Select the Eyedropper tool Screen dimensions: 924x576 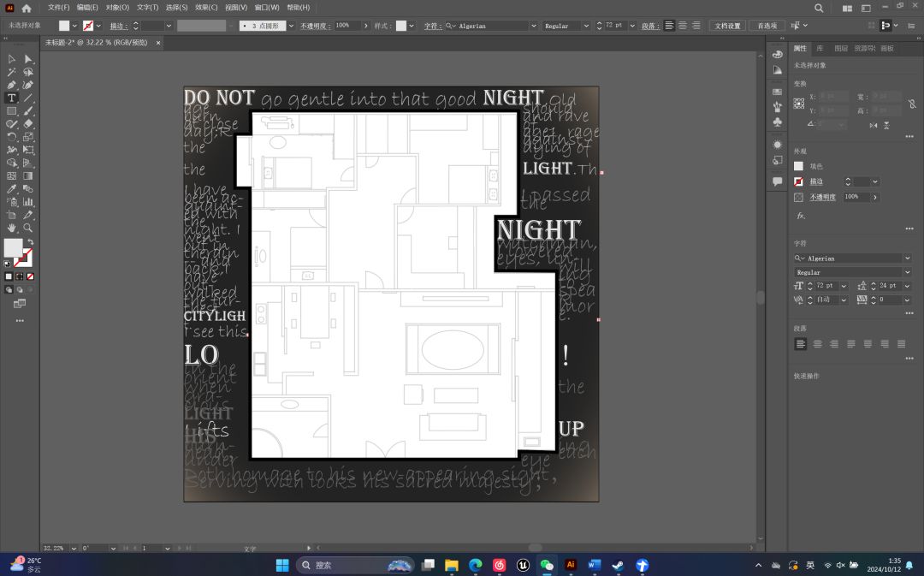(11, 188)
